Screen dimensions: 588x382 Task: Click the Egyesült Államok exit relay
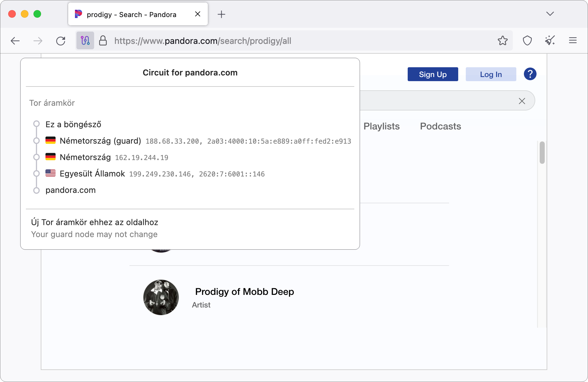155,174
